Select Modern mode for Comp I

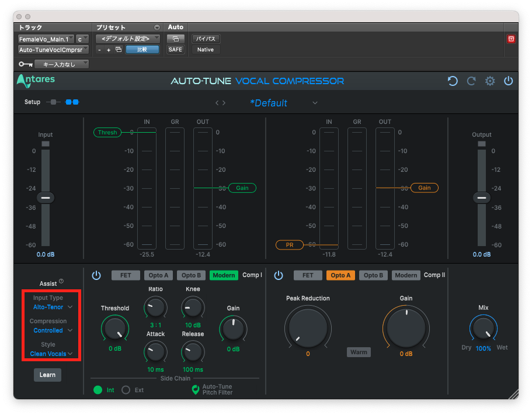pos(224,275)
